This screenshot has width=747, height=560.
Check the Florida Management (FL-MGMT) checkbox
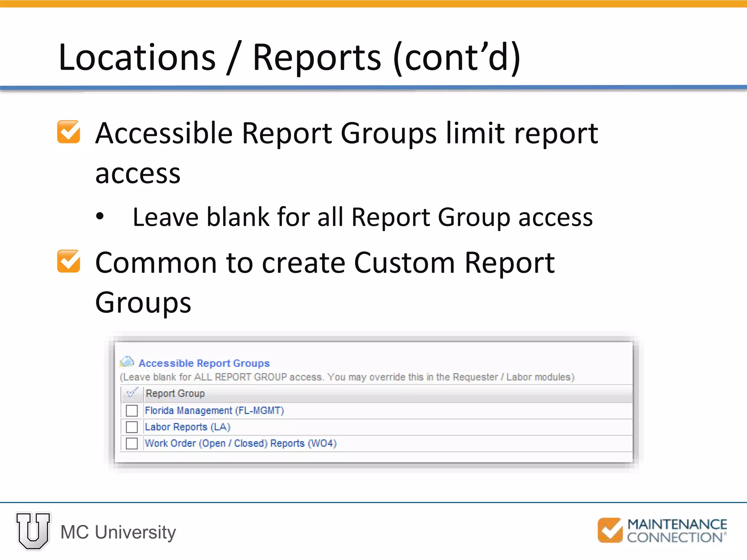click(132, 411)
